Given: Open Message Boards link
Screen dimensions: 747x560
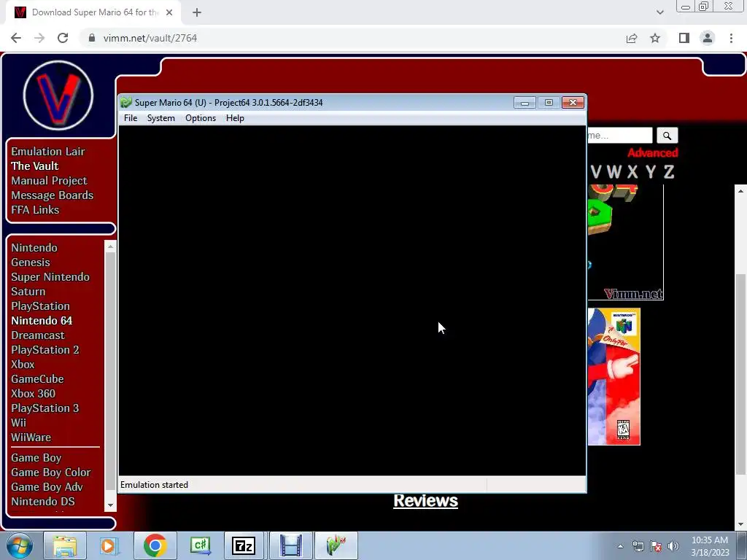Looking at the screenshot, I should click(x=52, y=195).
